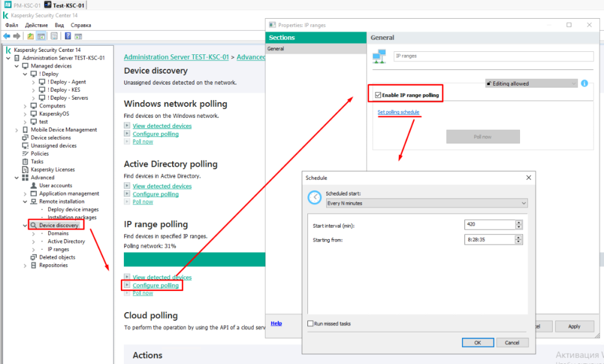Click the Help link in Properties dialog
This screenshot has height=364, width=604.
click(276, 323)
